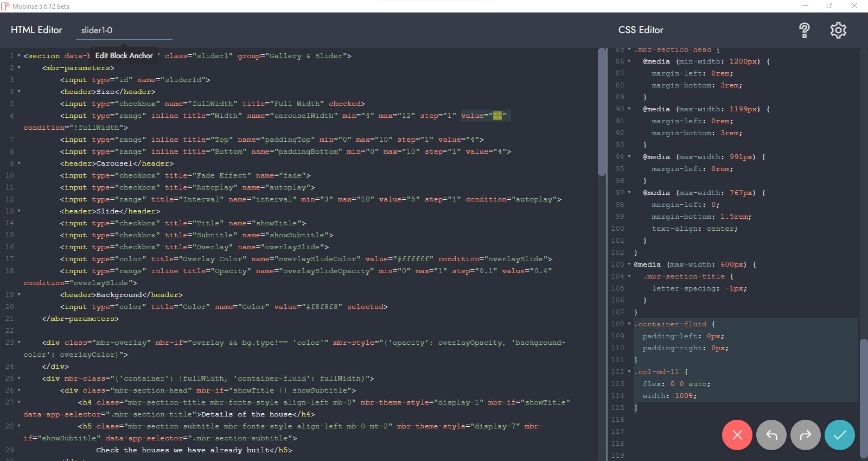Cancel changes with the red X button

pyautogui.click(x=737, y=435)
